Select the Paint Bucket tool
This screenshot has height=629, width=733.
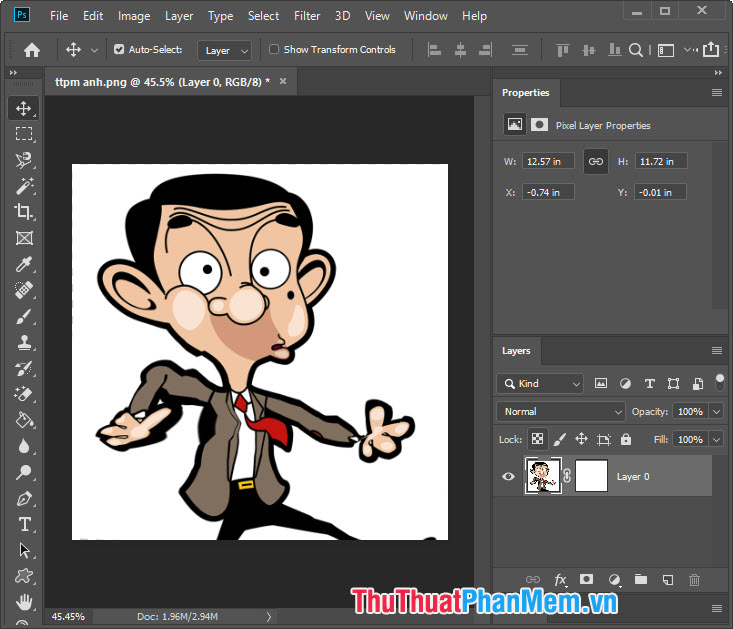pos(23,420)
